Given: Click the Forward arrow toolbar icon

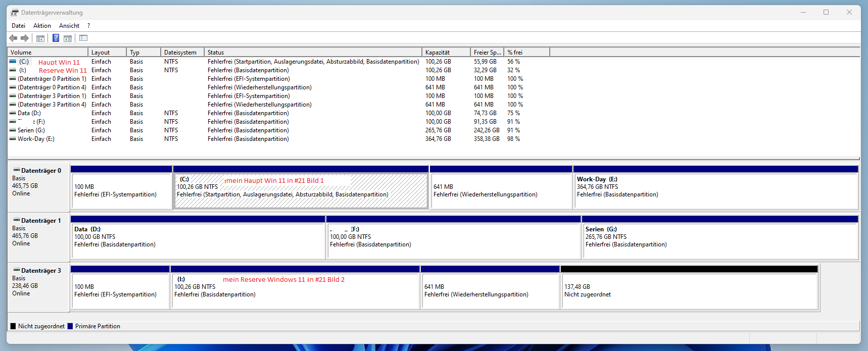Looking at the screenshot, I should [x=24, y=38].
